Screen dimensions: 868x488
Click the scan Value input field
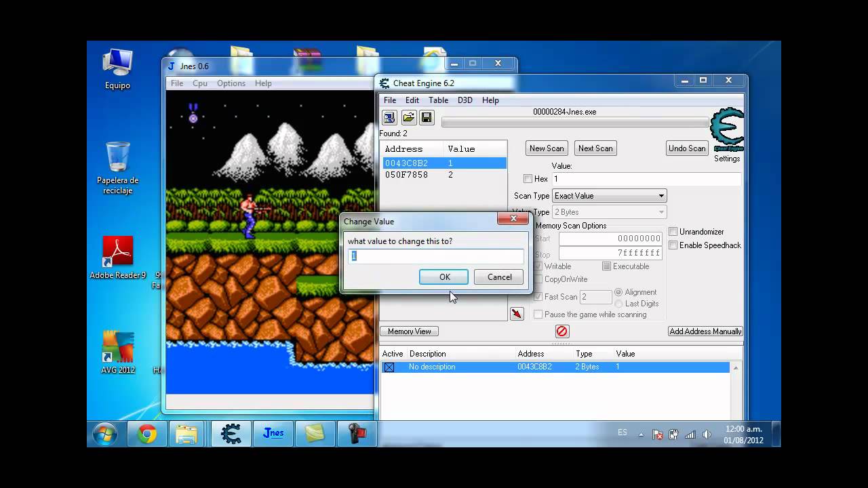[x=646, y=179]
